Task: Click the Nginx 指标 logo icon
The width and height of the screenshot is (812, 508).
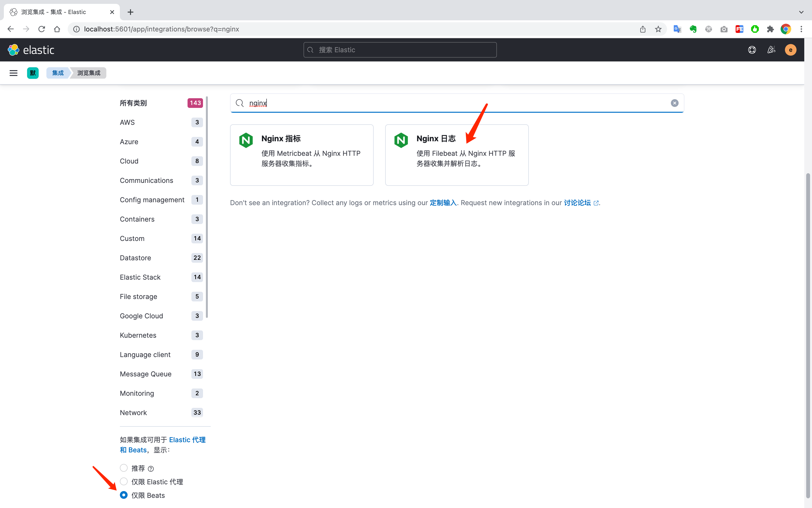Action: [x=246, y=140]
